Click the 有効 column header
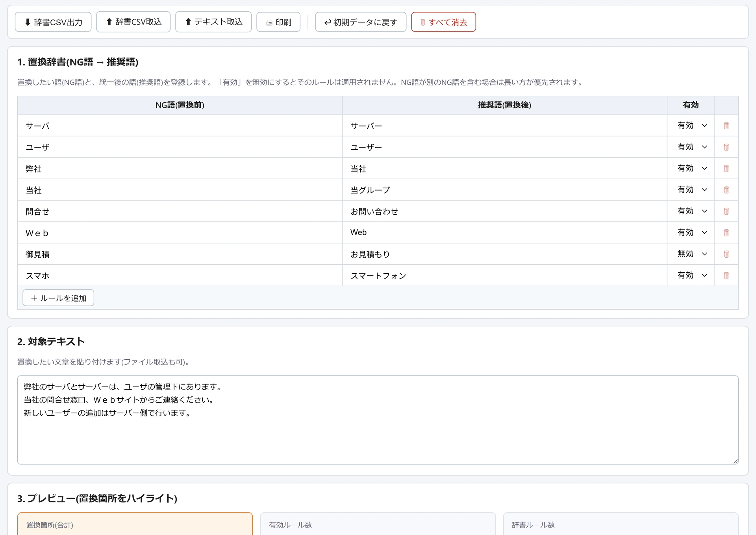 click(x=691, y=105)
